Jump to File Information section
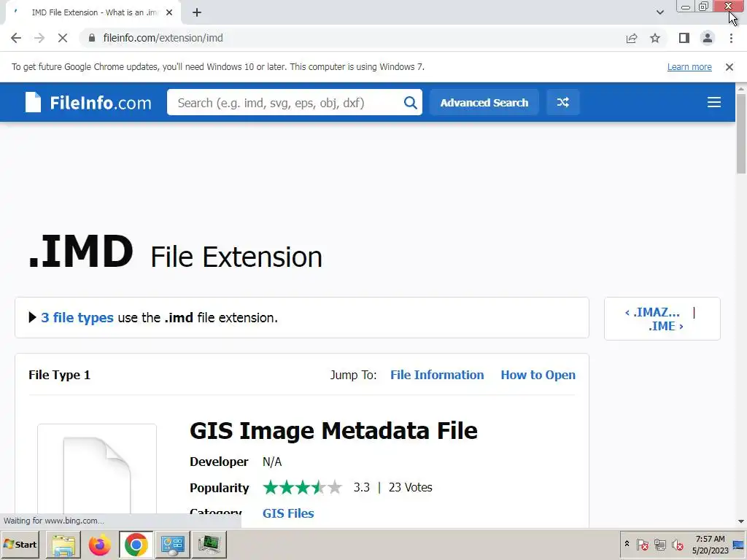This screenshot has height=560, width=747. coord(437,376)
